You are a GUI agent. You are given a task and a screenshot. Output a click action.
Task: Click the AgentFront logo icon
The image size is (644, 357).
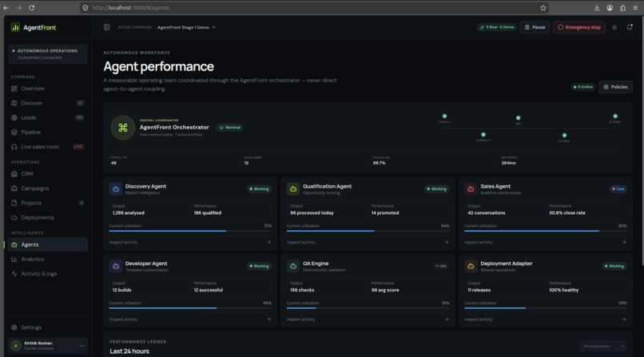tap(15, 27)
